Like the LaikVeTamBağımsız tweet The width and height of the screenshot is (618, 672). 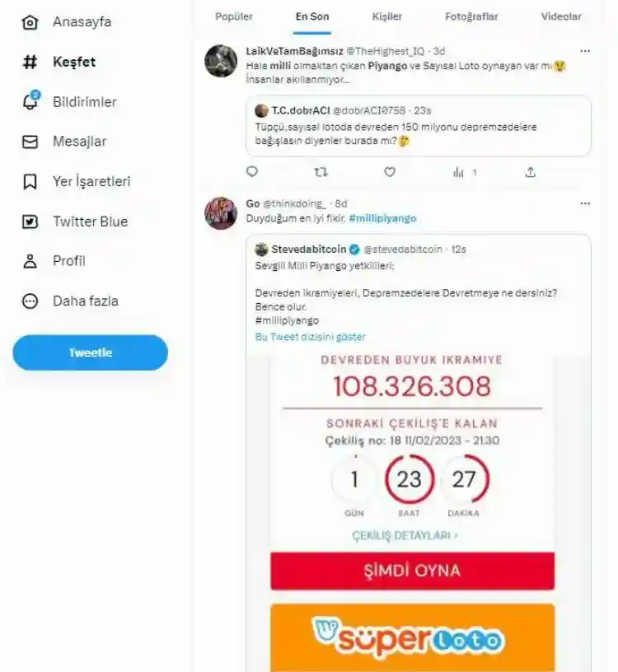390,172
